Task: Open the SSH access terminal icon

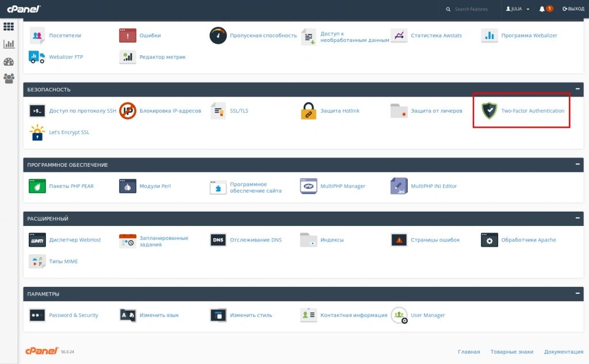Action: [37, 111]
